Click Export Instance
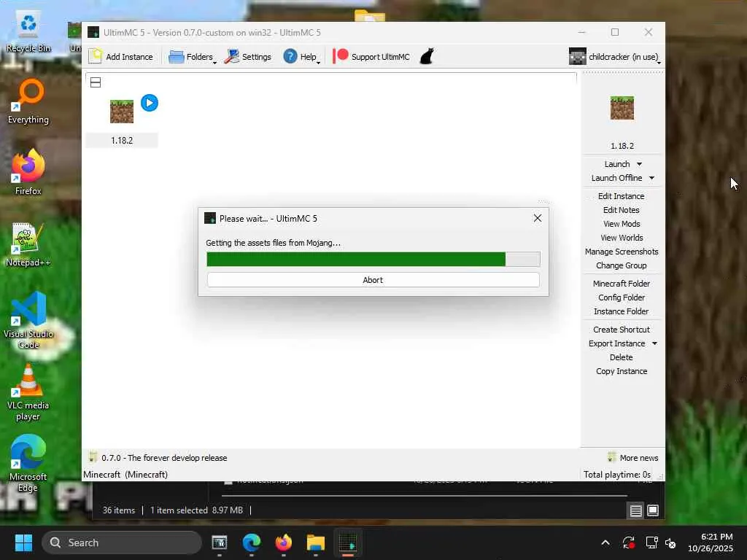This screenshot has width=747, height=560. pyautogui.click(x=616, y=343)
